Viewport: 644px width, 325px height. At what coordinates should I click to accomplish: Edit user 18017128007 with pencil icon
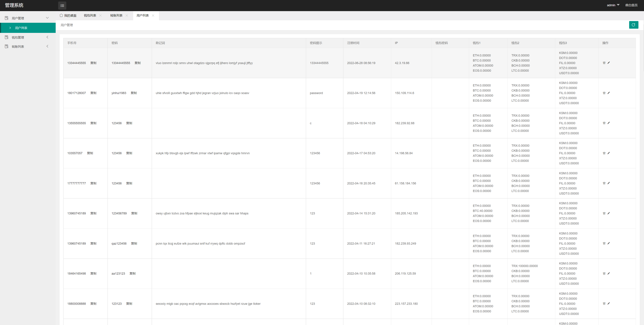[x=609, y=93]
